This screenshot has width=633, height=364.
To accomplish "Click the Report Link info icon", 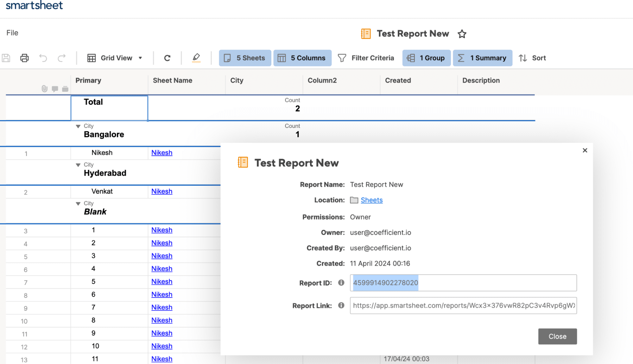I will (x=341, y=305).
